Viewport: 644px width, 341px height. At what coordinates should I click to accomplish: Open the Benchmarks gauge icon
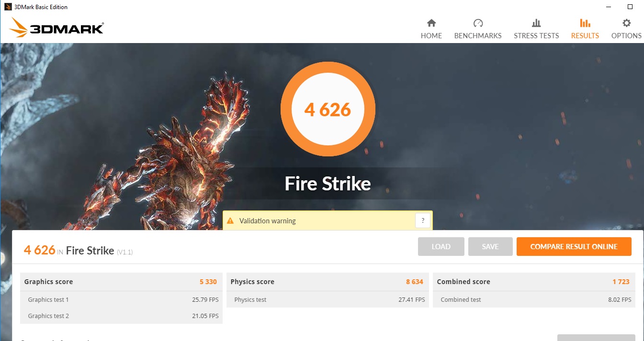point(478,23)
